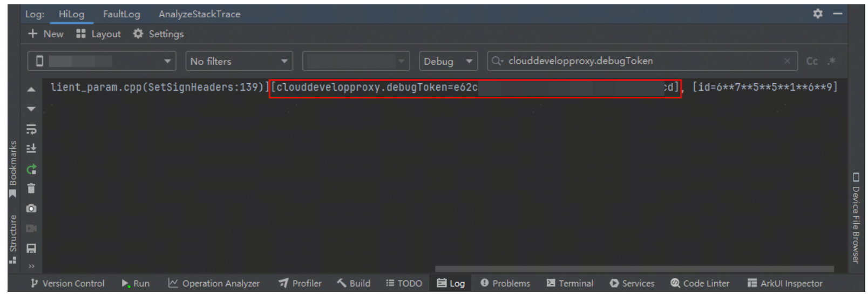
Task: Open the TODO tool window
Action: (404, 283)
